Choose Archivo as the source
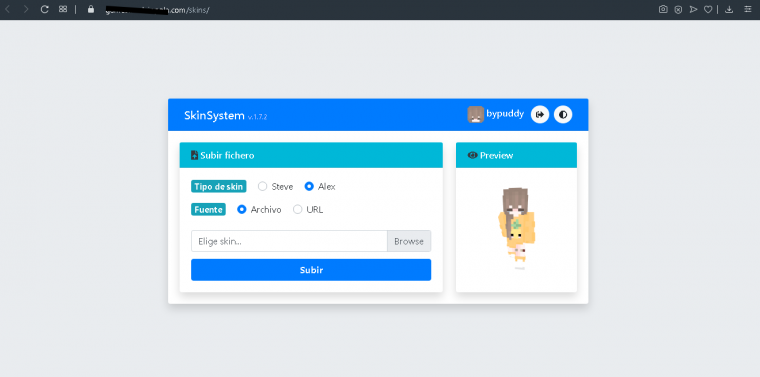The image size is (760, 377). click(241, 210)
